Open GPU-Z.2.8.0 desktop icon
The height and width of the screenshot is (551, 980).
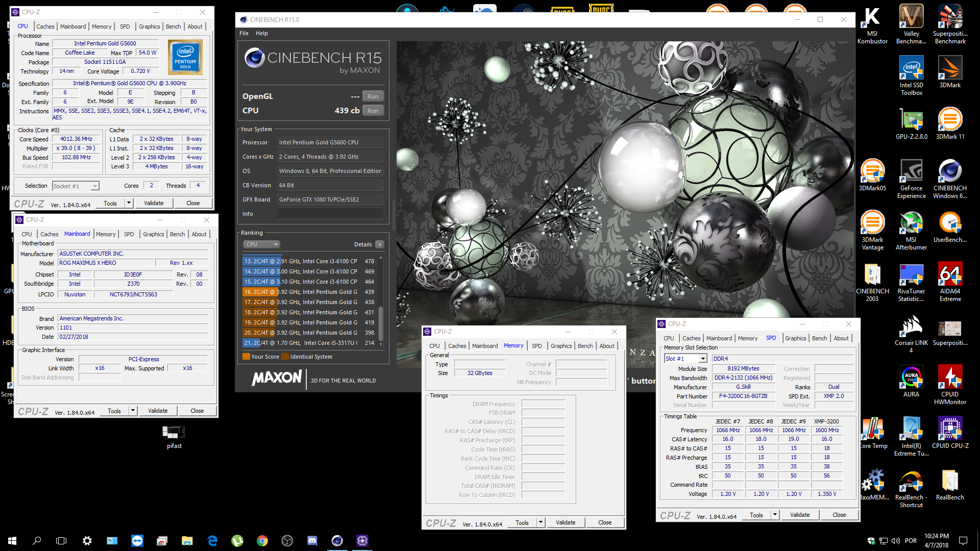click(x=911, y=123)
